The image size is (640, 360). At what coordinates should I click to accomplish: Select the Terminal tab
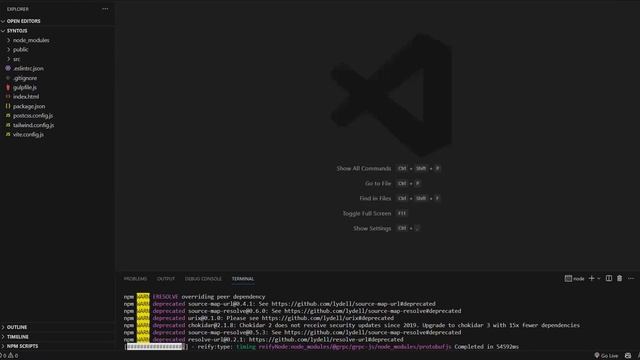pyautogui.click(x=243, y=279)
